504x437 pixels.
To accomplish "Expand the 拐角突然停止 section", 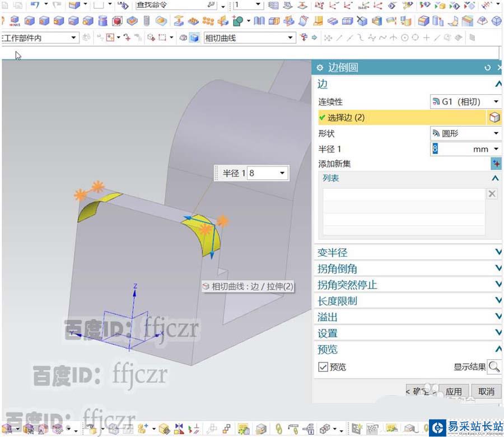I will [x=408, y=285].
